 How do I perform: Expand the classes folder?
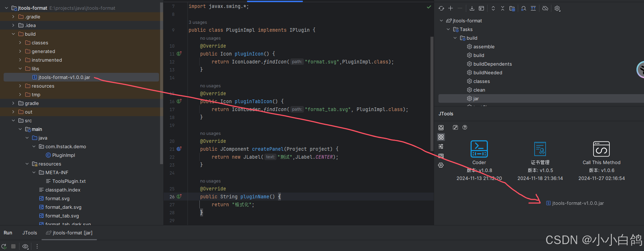tap(20, 43)
